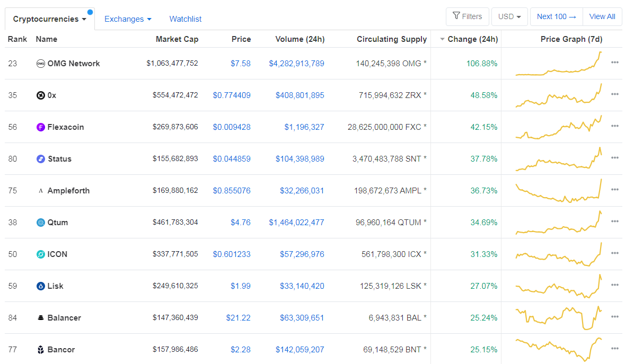634x364 pixels.
Task: Open the OMG Network coin page
Action: pos(74,64)
